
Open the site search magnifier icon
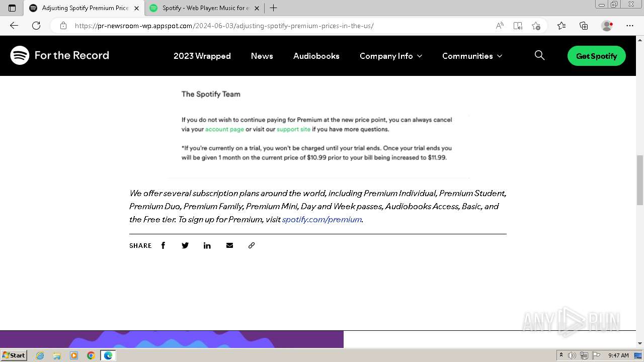539,55
